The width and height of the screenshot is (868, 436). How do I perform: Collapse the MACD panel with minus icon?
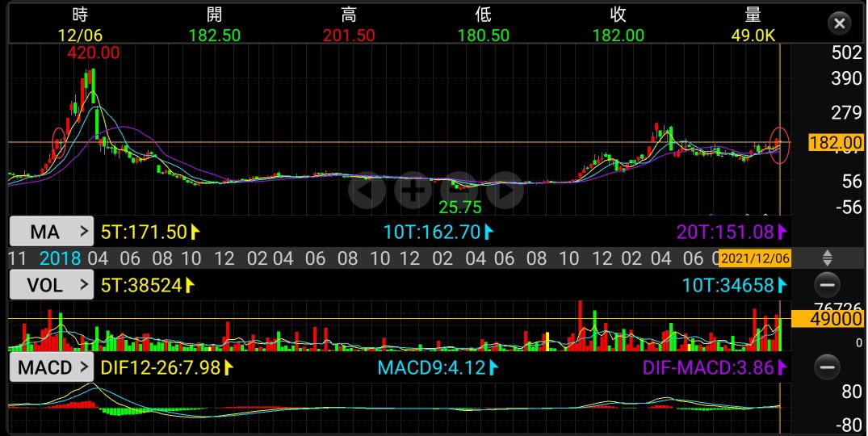pos(826,368)
